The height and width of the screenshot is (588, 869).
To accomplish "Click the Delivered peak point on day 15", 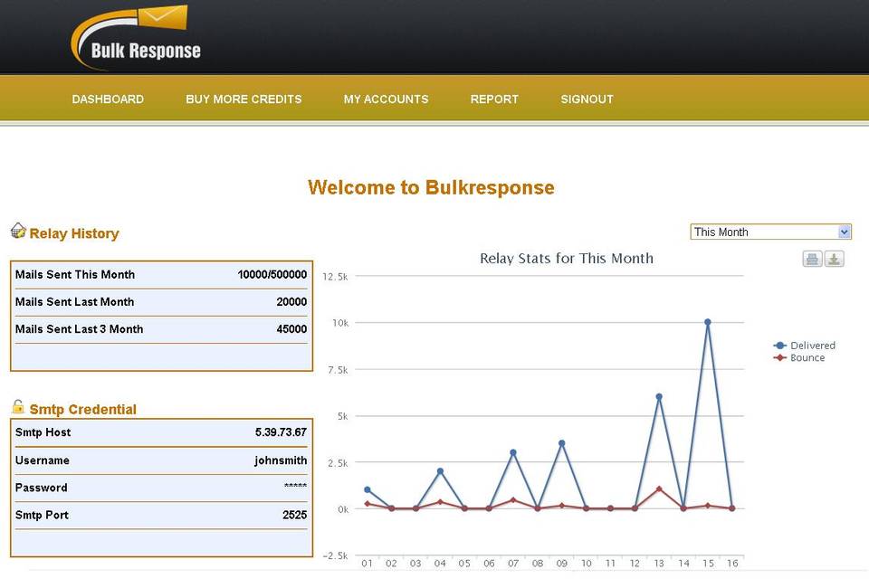I will [708, 322].
